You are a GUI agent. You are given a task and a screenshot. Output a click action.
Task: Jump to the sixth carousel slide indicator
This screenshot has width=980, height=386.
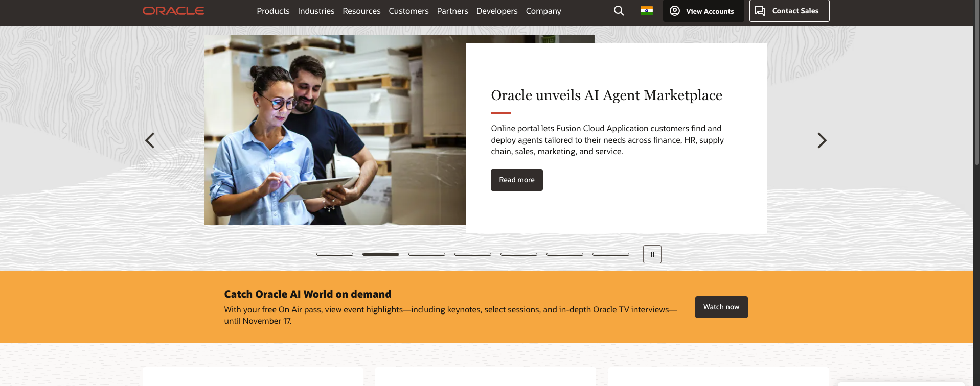565,254
